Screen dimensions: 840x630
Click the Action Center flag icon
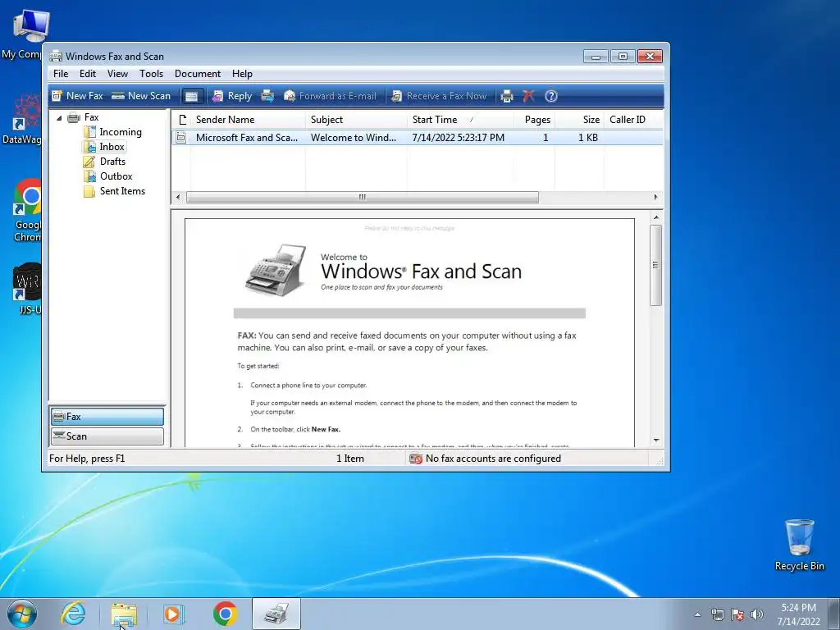(737, 614)
